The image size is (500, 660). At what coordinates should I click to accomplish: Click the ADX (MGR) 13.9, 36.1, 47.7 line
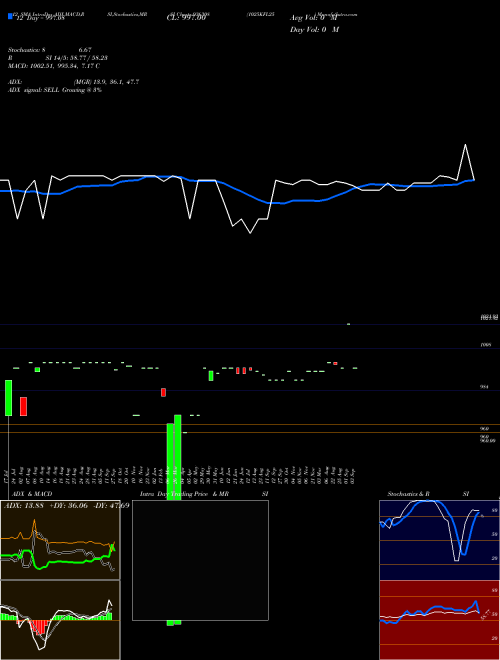(x=74, y=82)
